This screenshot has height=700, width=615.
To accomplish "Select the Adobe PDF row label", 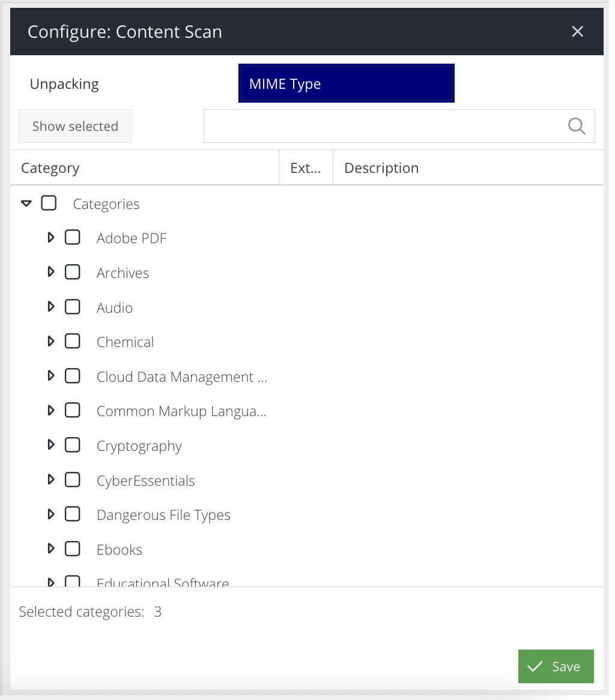I will coord(132,238).
